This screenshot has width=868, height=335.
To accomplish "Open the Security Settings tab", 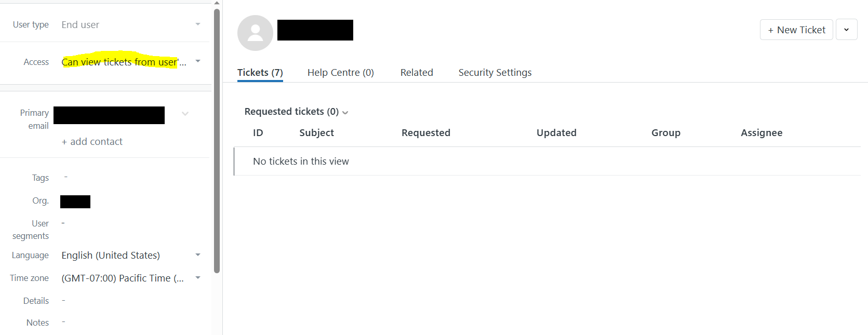I will pos(495,72).
